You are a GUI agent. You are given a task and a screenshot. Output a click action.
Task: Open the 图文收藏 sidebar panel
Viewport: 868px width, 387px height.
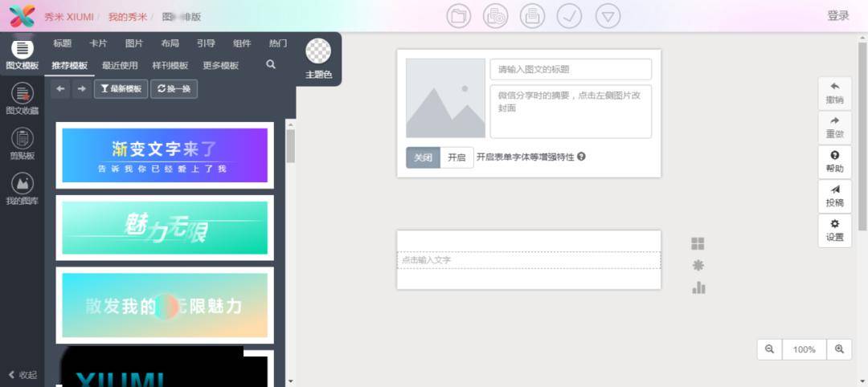pos(23,99)
